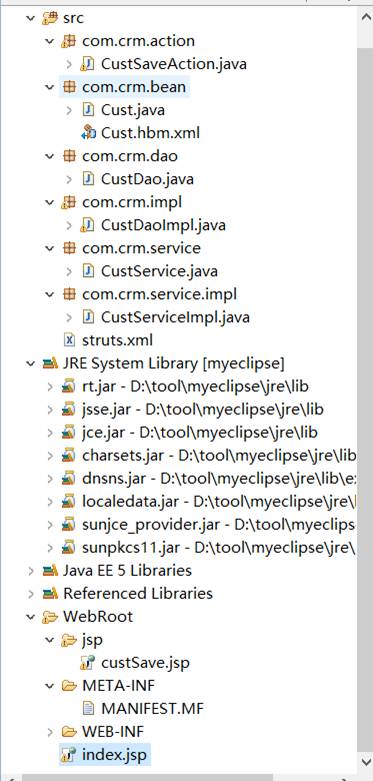Image resolution: width=373 pixels, height=781 pixels.
Task: Select the struts.xml label
Action: click(x=117, y=340)
